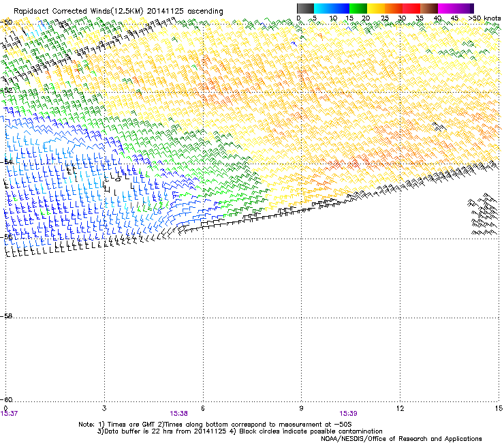
Task: Click the longitude label '15' at bottom right
Action: pos(499,408)
